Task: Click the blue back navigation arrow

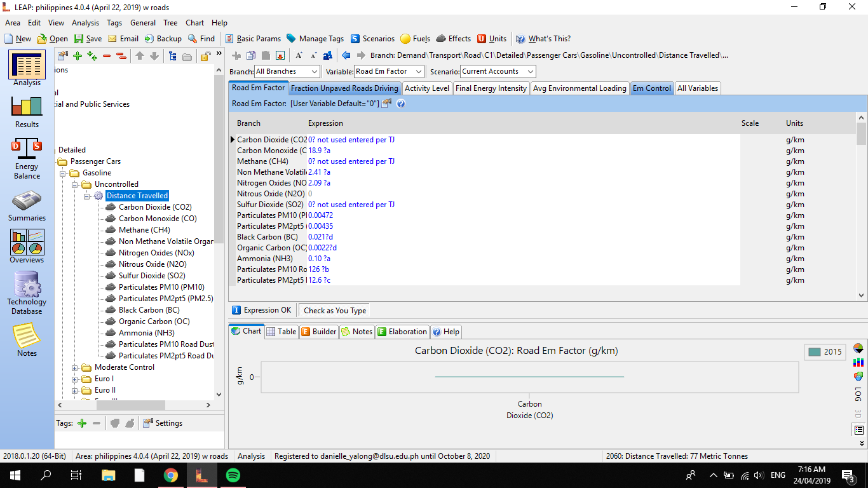Action: click(x=346, y=55)
